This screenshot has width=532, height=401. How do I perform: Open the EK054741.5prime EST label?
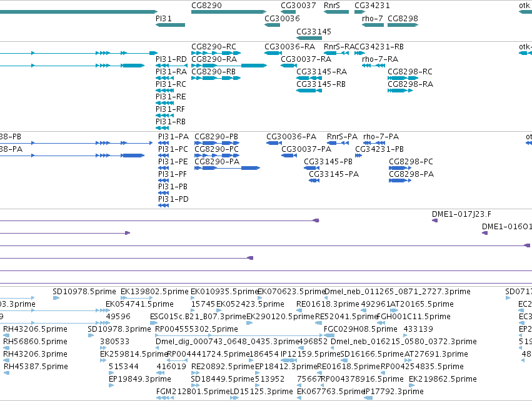139,304
